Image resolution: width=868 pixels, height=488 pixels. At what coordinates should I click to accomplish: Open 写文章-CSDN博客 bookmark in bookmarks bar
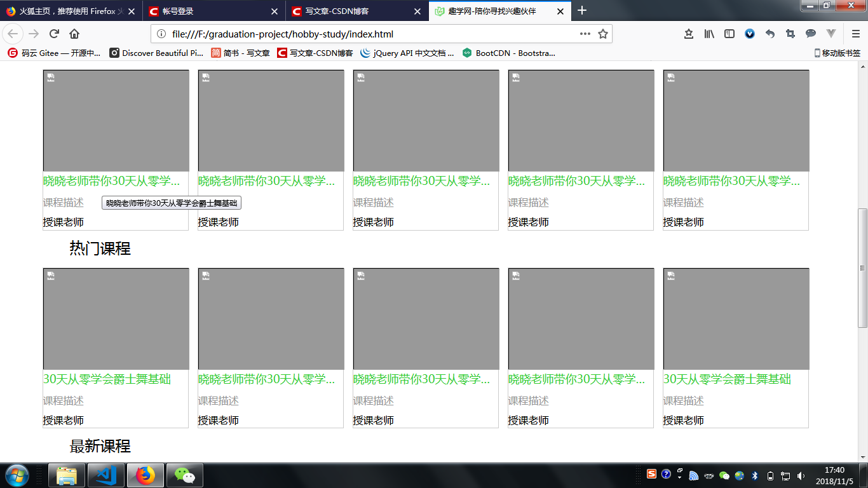(315, 53)
